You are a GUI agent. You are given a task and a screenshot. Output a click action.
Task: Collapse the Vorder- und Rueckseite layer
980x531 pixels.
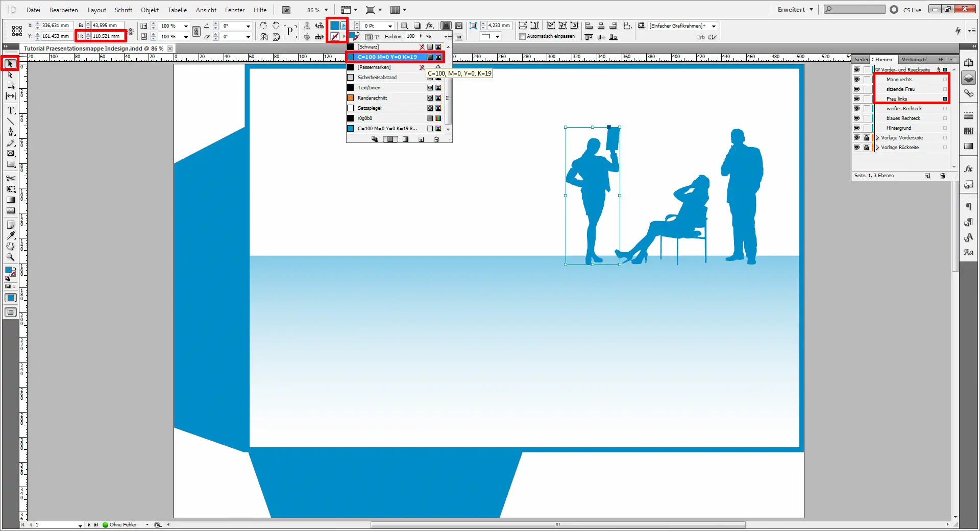point(878,69)
